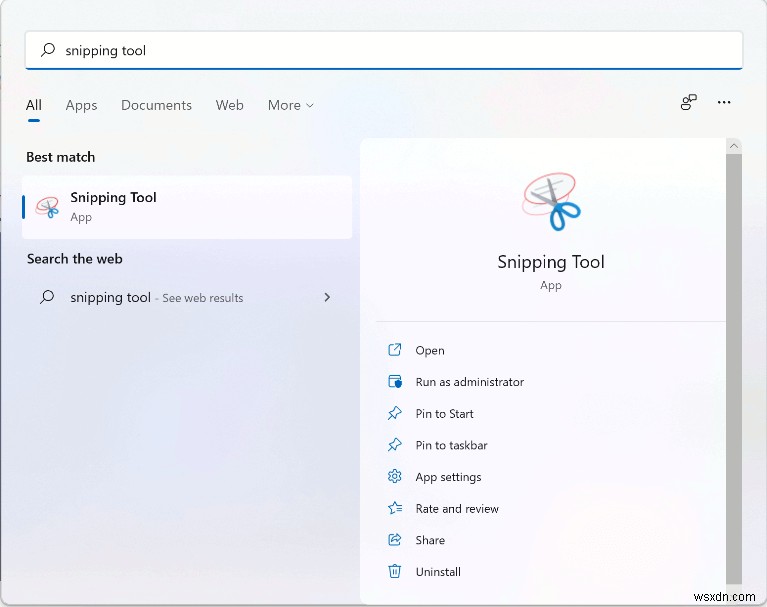Click the Open icon in the details pane
This screenshot has width=767, height=607.
click(x=395, y=350)
